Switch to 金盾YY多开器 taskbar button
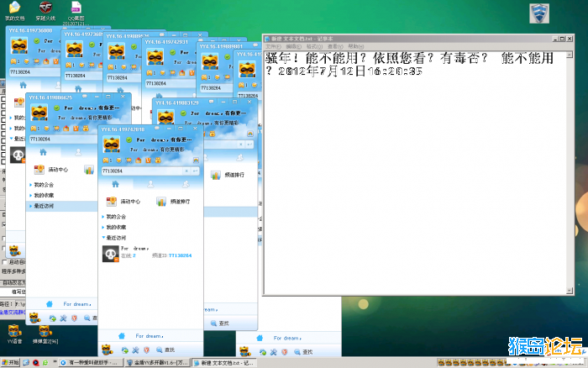Viewport: 588px width, 368px height. point(158,363)
